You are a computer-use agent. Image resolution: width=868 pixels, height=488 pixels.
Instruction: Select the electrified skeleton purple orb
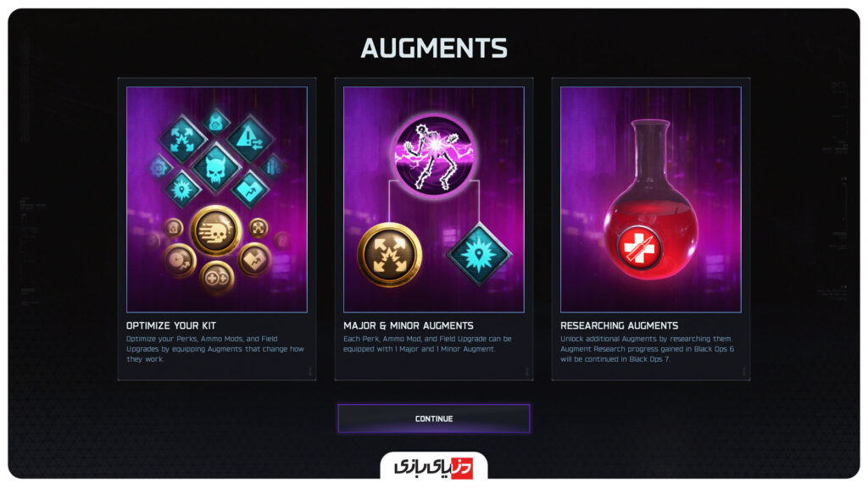tap(435, 155)
